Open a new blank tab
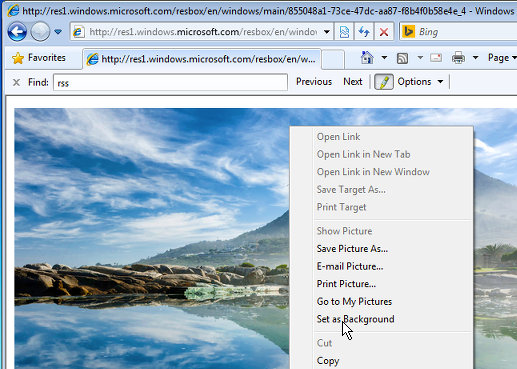Image resolution: width=517 pixels, height=369 pixels. tap(333, 59)
